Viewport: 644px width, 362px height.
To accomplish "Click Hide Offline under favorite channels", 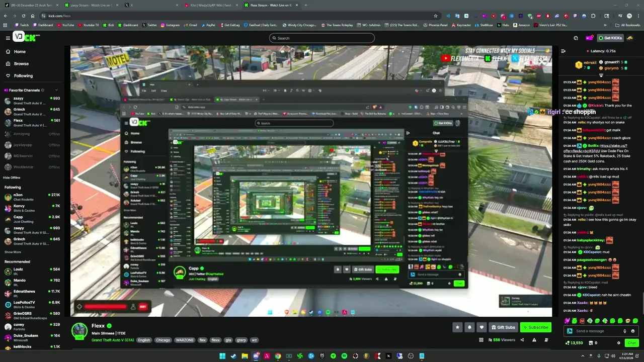I will tap(12, 177).
